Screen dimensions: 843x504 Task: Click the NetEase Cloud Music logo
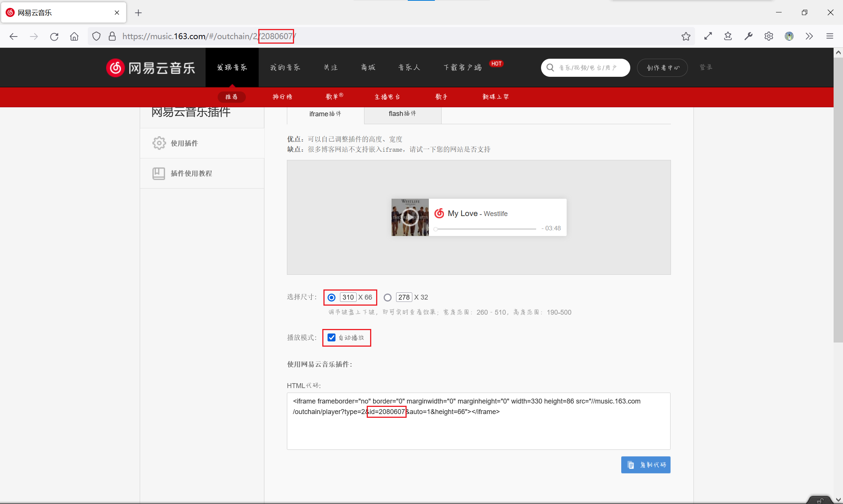pyautogui.click(x=151, y=68)
